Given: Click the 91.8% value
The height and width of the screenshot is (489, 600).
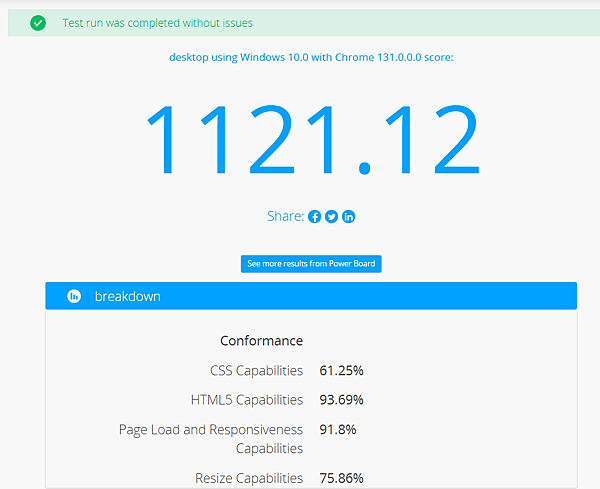Looking at the screenshot, I should (x=338, y=429).
